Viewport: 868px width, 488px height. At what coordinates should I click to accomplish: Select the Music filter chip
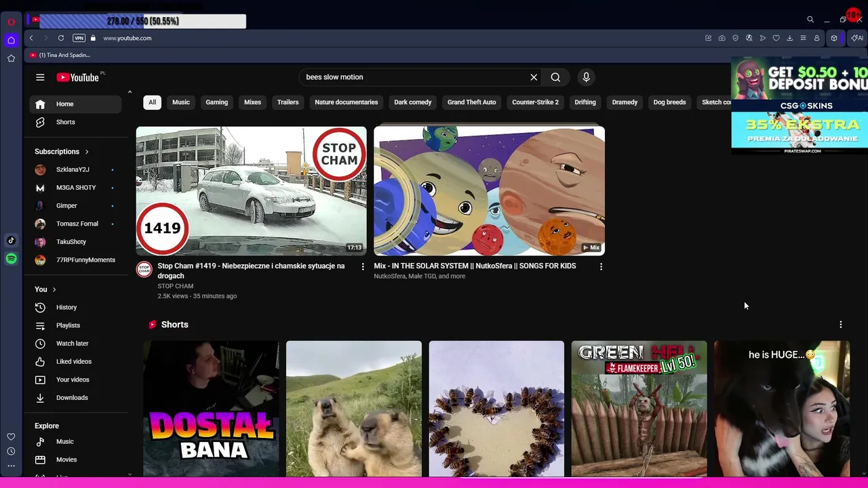click(181, 102)
